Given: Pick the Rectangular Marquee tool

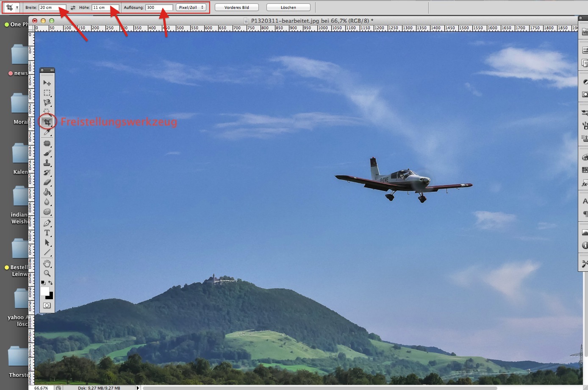Looking at the screenshot, I should coord(47,93).
